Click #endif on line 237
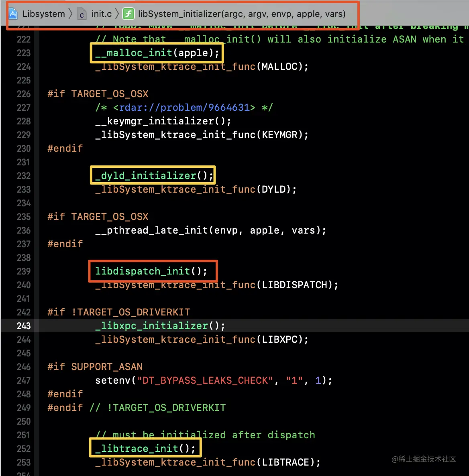The width and height of the screenshot is (469, 476). tap(65, 244)
